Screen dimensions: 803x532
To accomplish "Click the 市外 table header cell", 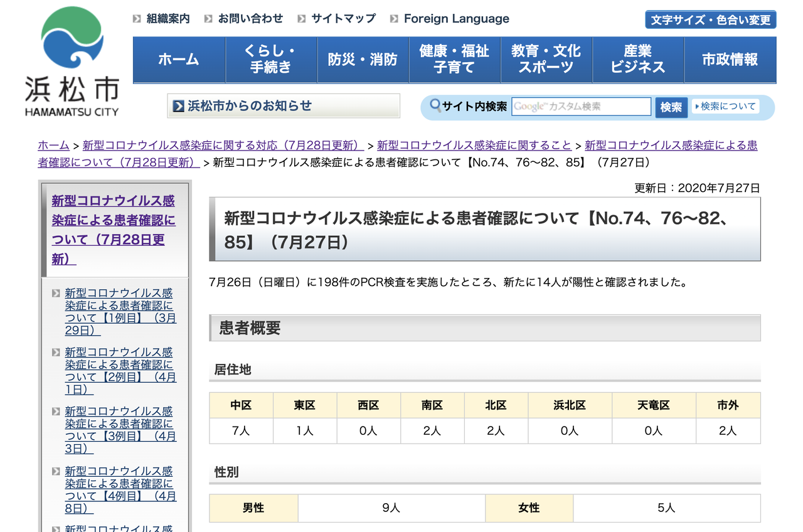I will click(x=728, y=405).
